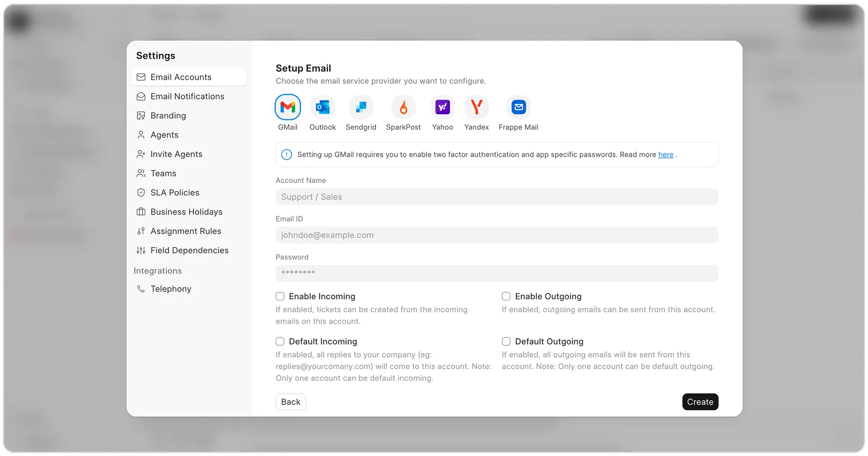Tick the Enable Outgoing checkbox

[x=506, y=296]
